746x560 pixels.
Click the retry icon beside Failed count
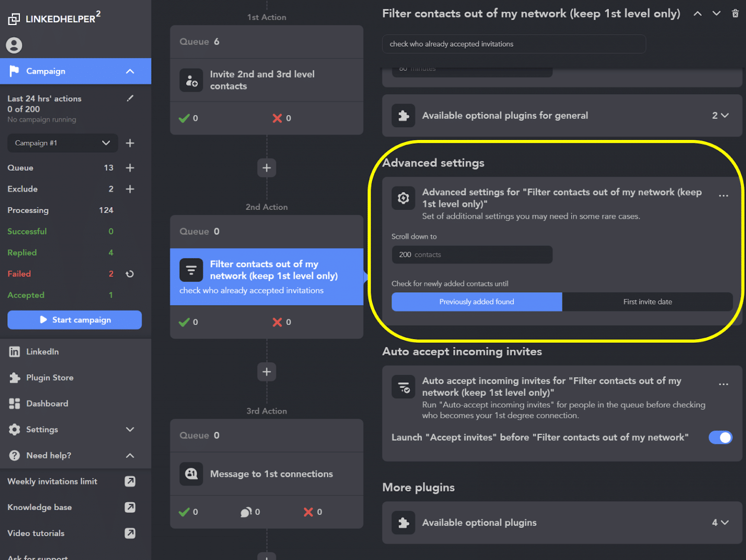click(130, 274)
